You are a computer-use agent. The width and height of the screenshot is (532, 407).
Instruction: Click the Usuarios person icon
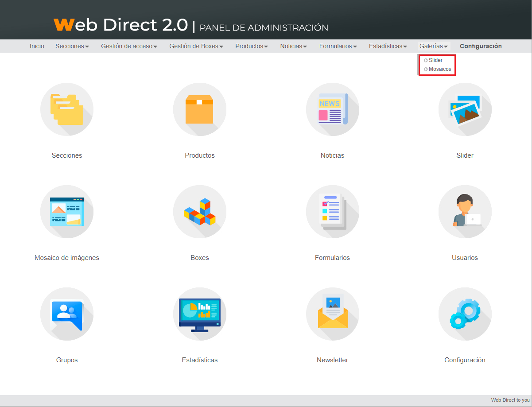click(465, 212)
